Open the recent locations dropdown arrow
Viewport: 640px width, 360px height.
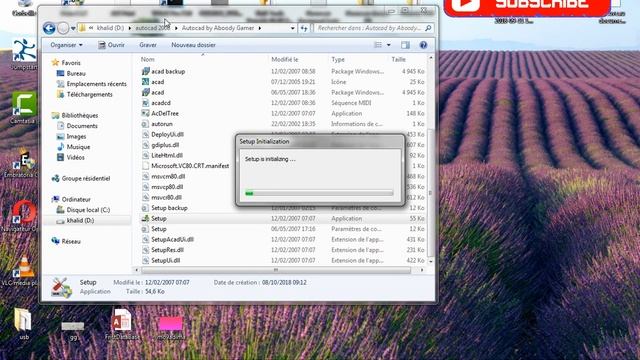73,29
